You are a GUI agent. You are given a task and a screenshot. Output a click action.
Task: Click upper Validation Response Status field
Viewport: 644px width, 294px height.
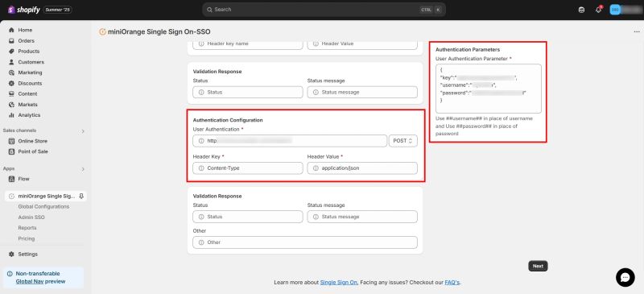tap(248, 92)
